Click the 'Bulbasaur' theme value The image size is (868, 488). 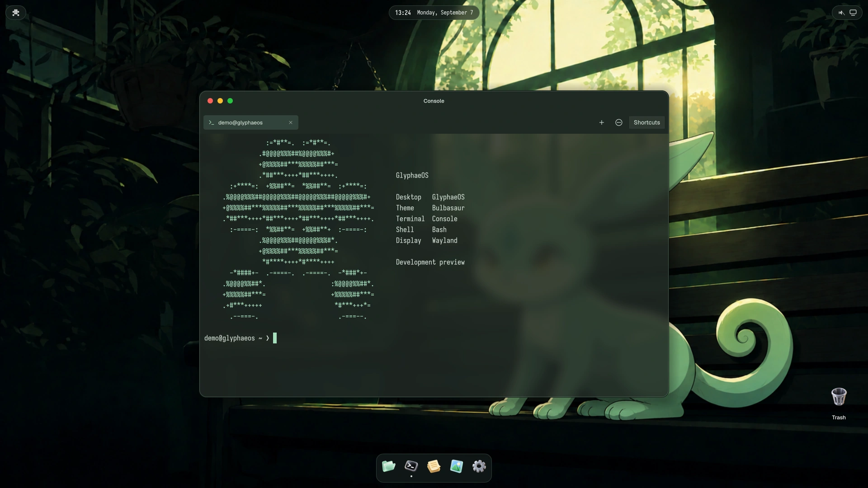coord(448,208)
